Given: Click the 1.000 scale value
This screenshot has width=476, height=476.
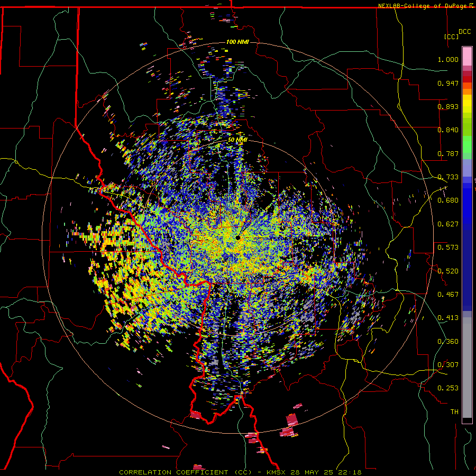Looking at the screenshot, I should click(448, 59).
